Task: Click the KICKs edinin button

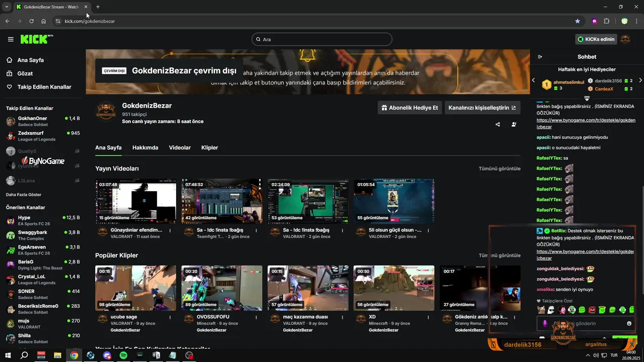Action: point(596,39)
